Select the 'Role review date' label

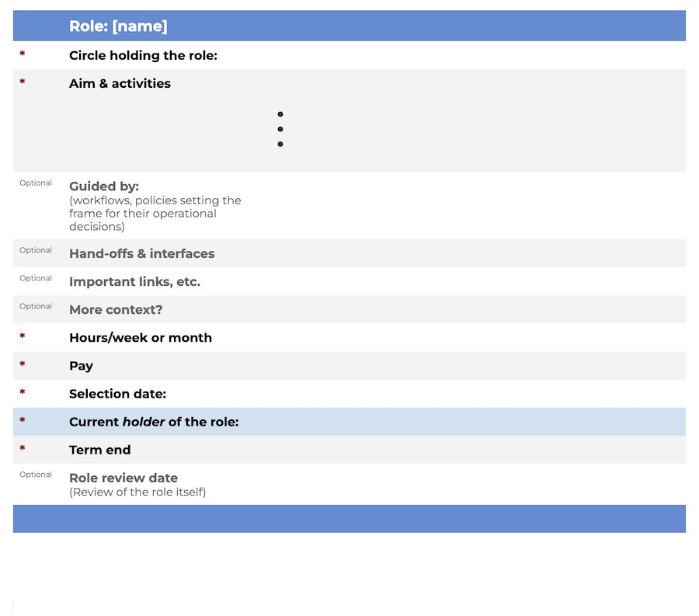(x=123, y=479)
